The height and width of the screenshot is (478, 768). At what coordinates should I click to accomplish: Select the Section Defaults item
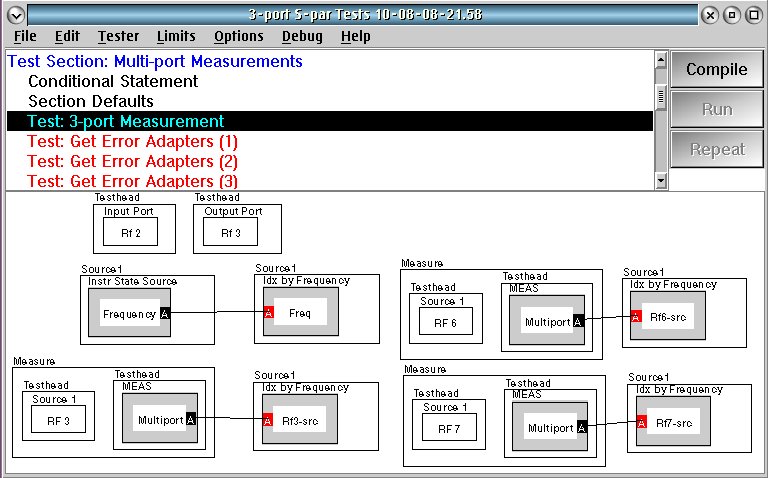pos(91,101)
